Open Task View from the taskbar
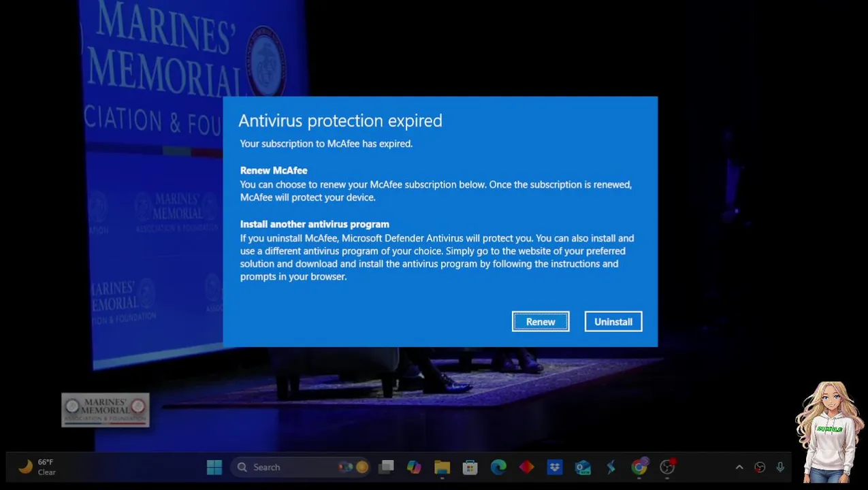This screenshot has width=868, height=490. [387, 467]
